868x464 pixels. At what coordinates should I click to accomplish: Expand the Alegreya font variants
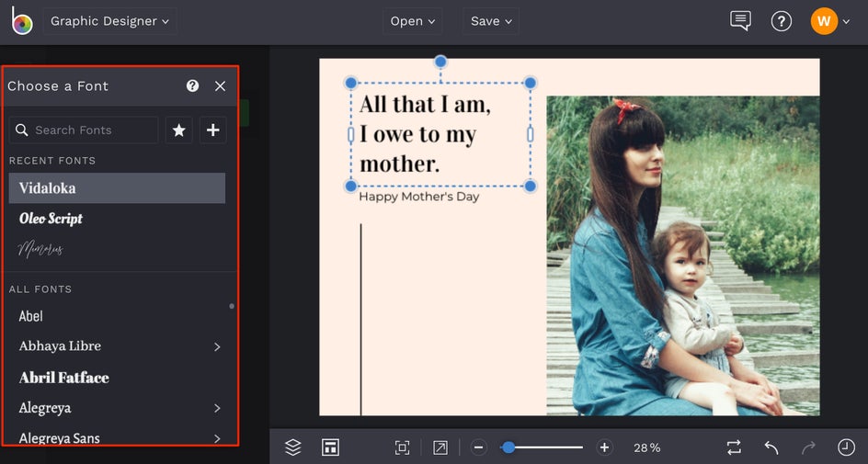217,408
